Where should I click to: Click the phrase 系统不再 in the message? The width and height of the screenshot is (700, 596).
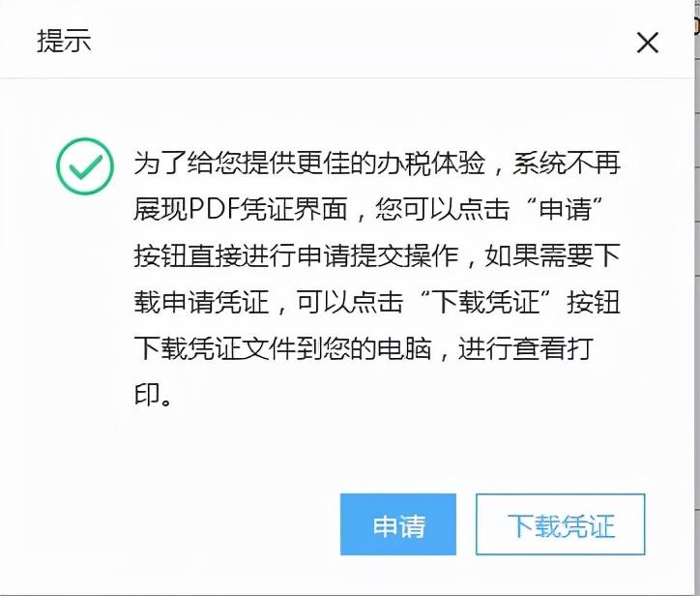click(x=567, y=164)
